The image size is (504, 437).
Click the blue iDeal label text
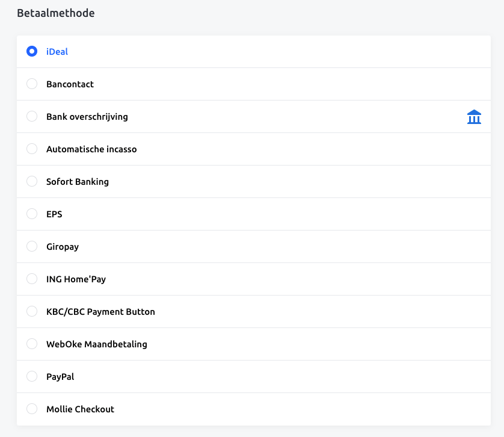coord(57,52)
